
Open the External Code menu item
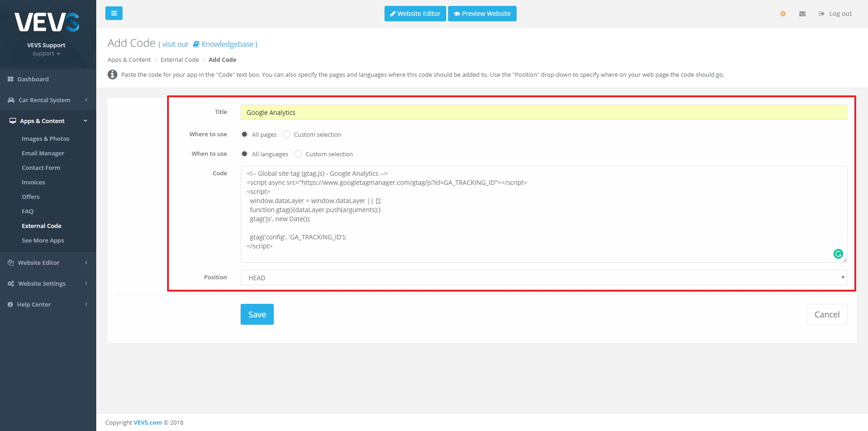[42, 226]
